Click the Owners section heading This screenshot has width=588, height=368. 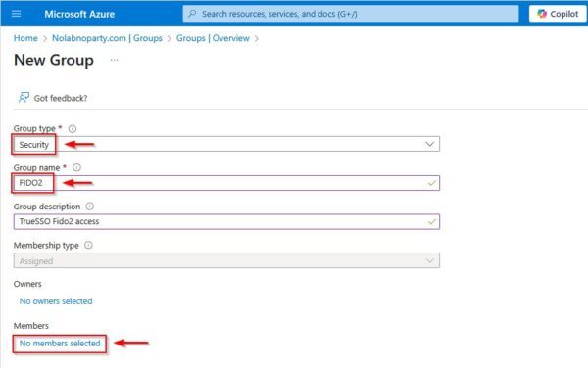27,284
